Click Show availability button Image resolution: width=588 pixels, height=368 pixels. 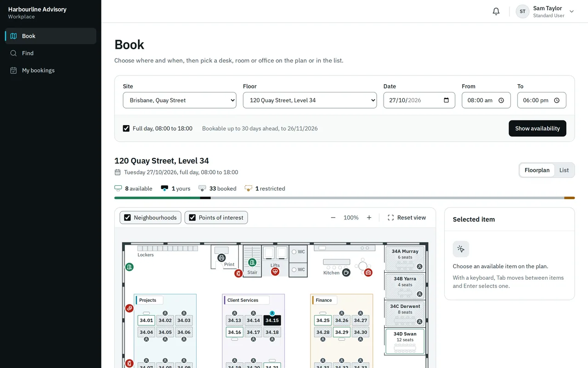click(x=537, y=128)
